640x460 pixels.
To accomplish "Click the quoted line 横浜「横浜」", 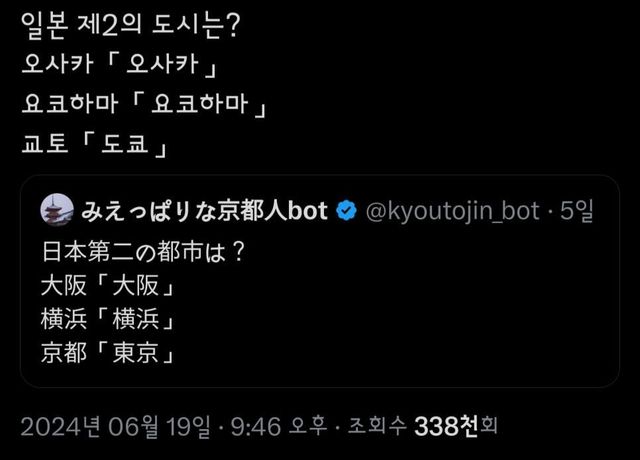I will 109,321.
